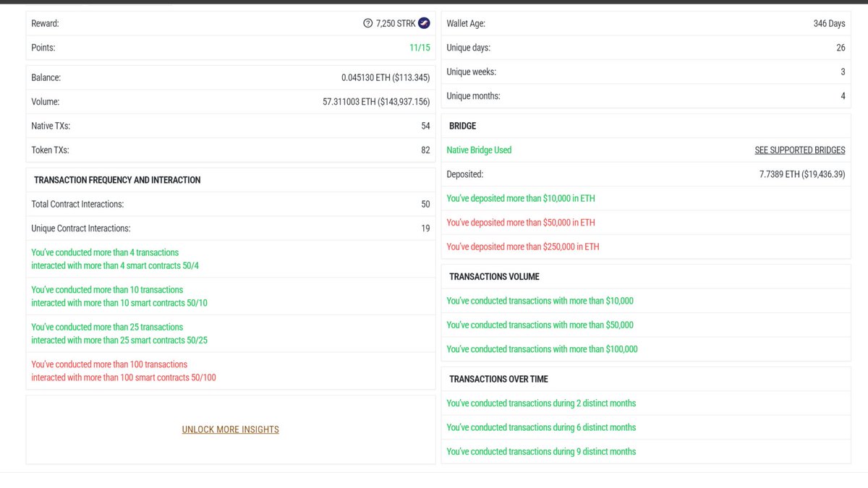Click the Reward label
The image size is (868, 488).
(x=45, y=24)
